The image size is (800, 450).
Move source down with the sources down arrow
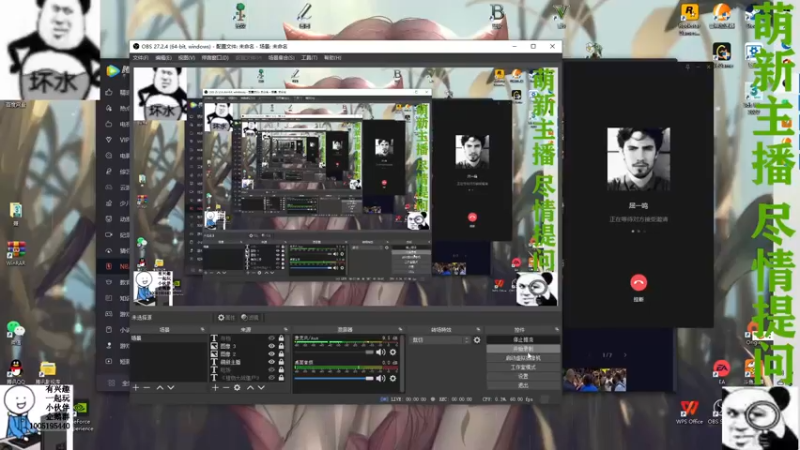(x=261, y=388)
